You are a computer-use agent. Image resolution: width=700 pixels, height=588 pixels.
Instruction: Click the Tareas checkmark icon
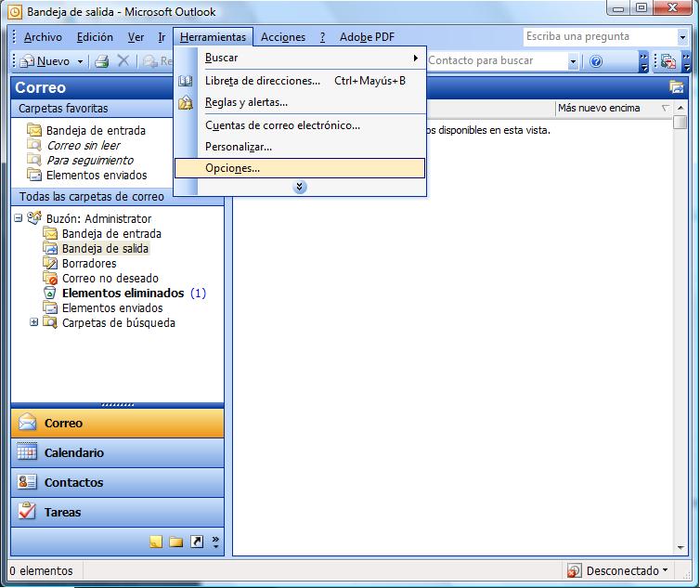coord(27,511)
